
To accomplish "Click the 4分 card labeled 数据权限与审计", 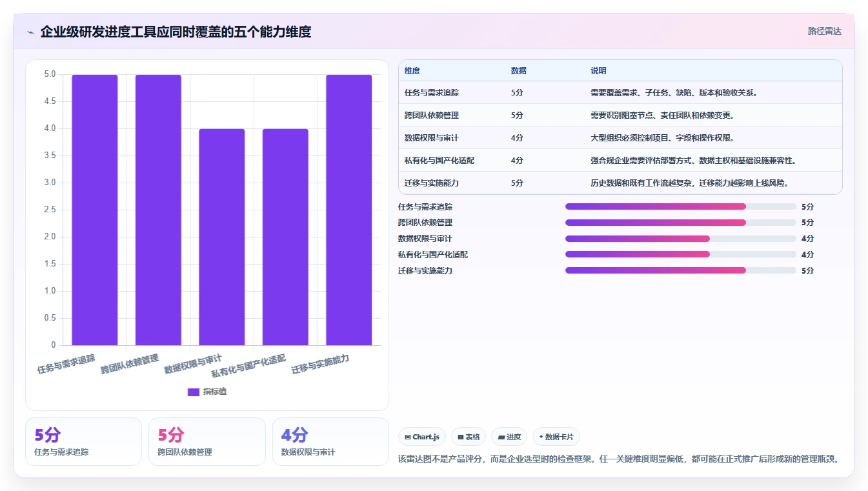I will click(330, 441).
